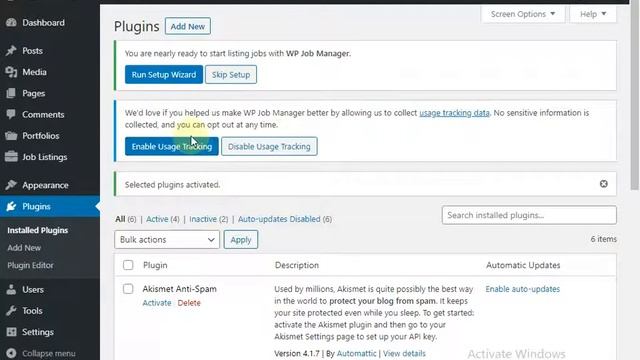
Task: Click the Dashboard gauge icon in sidebar
Action: (x=11, y=22)
